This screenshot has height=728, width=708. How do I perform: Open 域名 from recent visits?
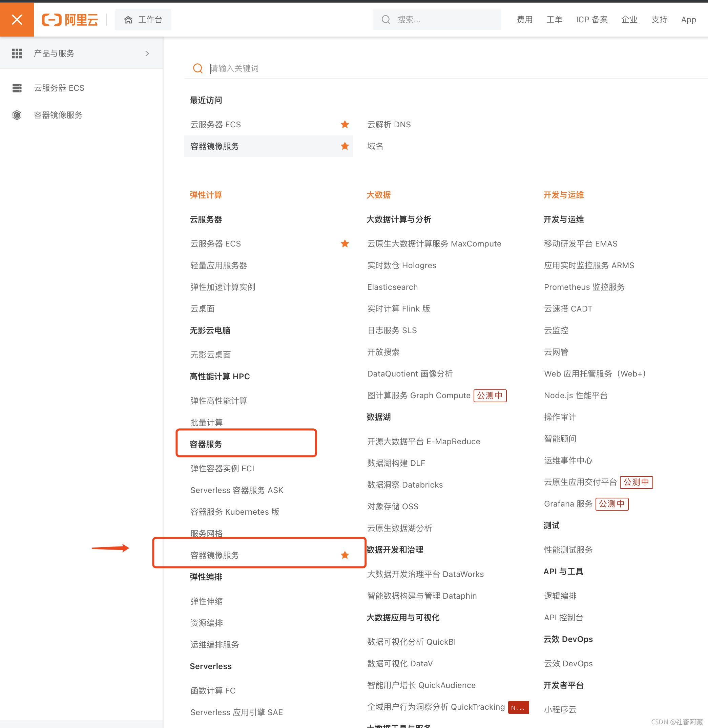375,146
